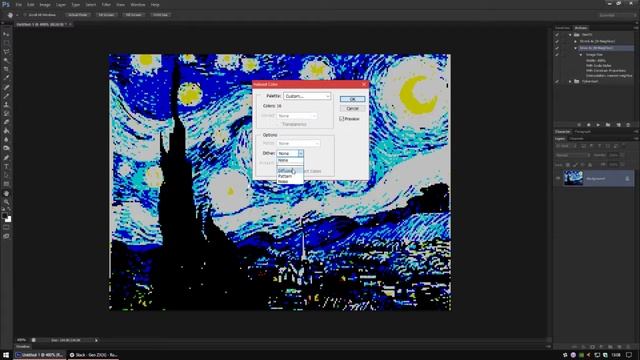Choose Diffusion from Dither list

click(x=290, y=171)
